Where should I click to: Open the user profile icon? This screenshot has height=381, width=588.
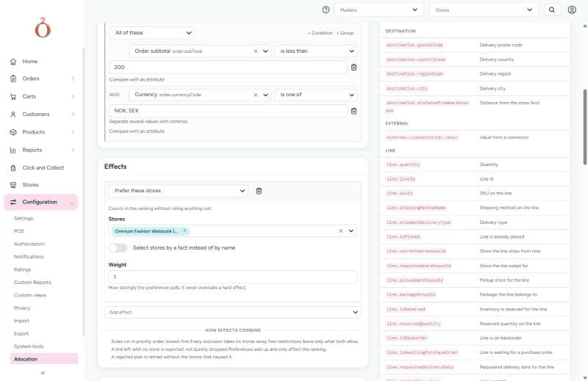(x=572, y=10)
